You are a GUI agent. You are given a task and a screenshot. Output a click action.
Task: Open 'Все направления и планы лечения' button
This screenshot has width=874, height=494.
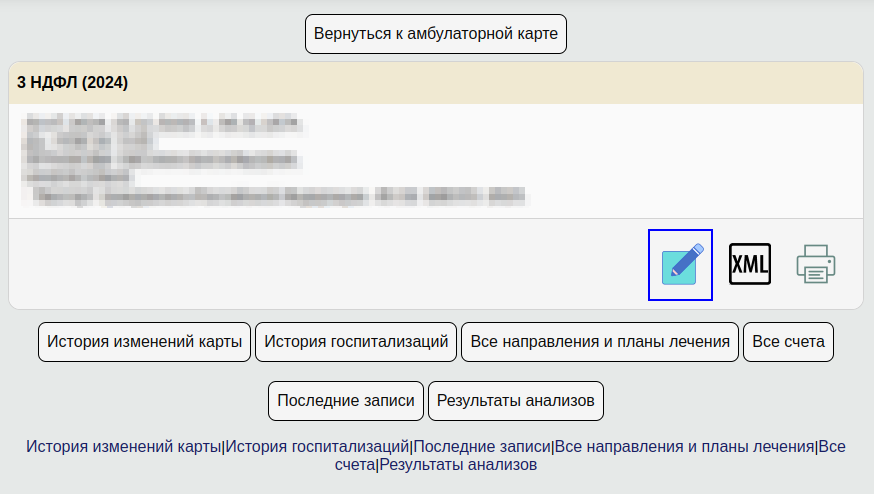pos(600,342)
